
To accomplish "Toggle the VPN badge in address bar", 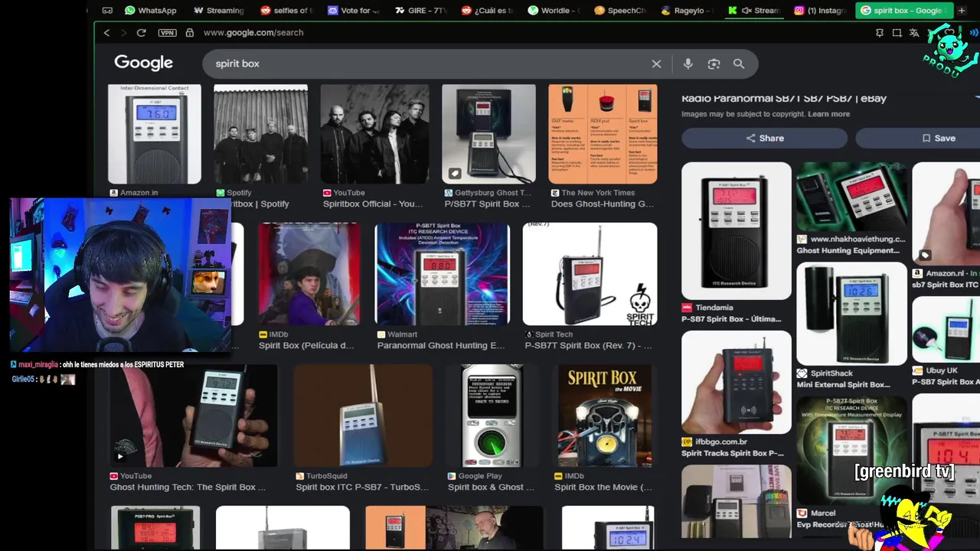I will click(167, 33).
